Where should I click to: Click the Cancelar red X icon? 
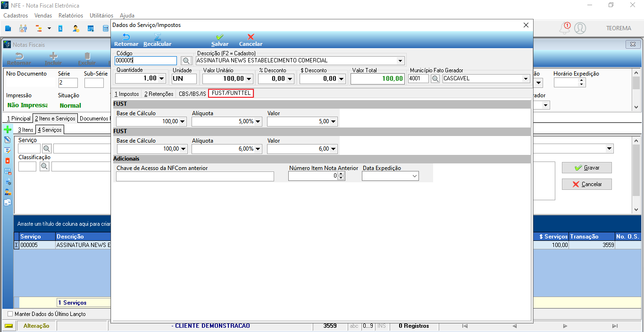click(251, 37)
